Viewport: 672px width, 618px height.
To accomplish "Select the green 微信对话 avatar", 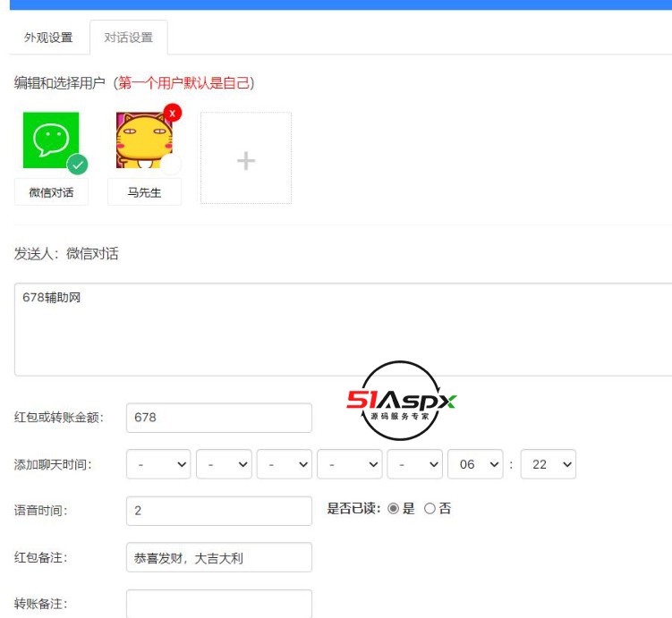I will 51,140.
